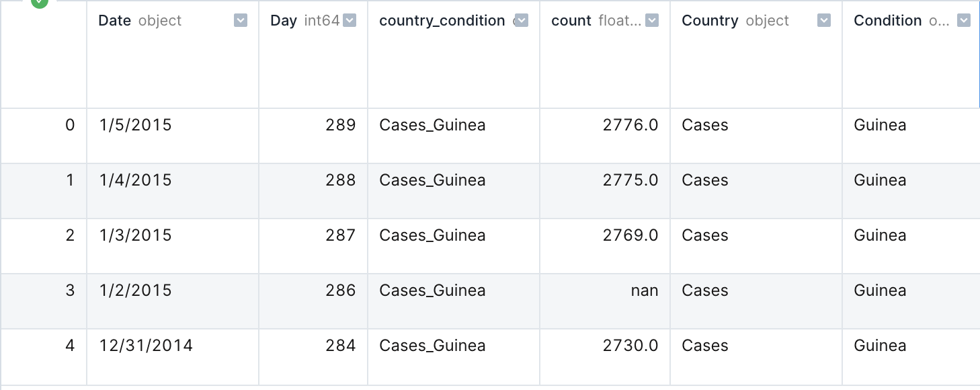
Task: Open the Day column dropdown arrow
Action: 350,21
